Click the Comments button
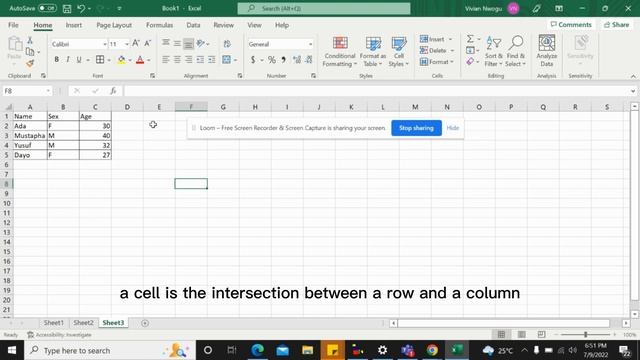640x360 pixels. coord(571,24)
